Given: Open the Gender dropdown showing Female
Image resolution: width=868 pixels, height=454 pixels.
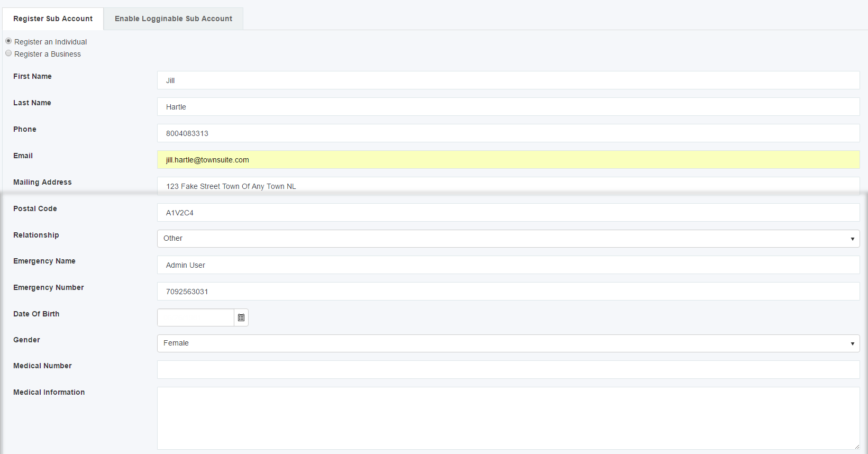Looking at the screenshot, I should click(508, 343).
